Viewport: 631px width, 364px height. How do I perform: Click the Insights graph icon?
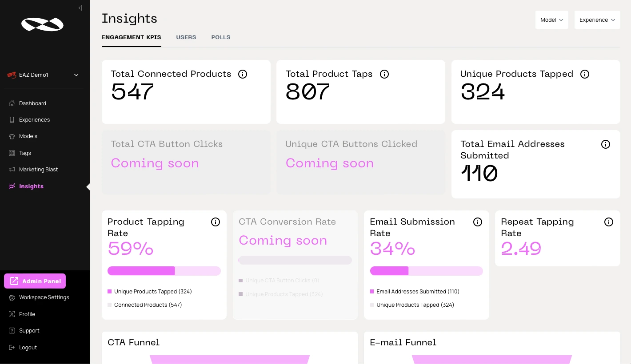click(12, 186)
